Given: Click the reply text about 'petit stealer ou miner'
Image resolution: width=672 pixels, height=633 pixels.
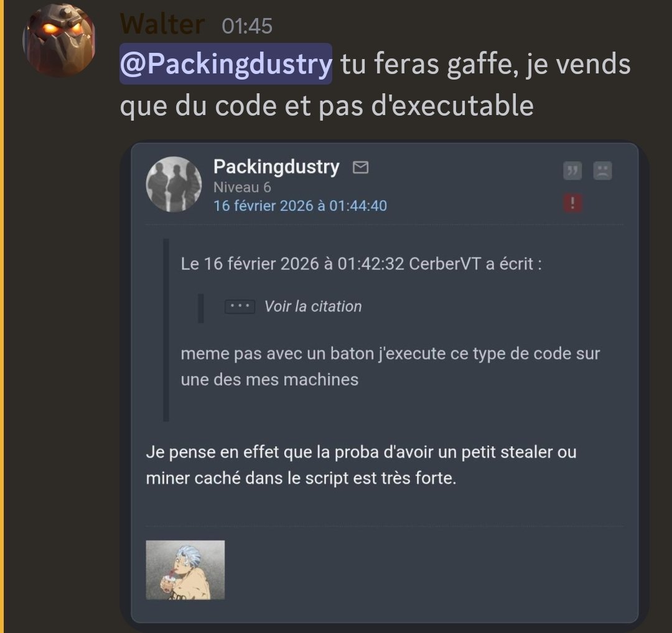Looking at the screenshot, I should point(362,465).
